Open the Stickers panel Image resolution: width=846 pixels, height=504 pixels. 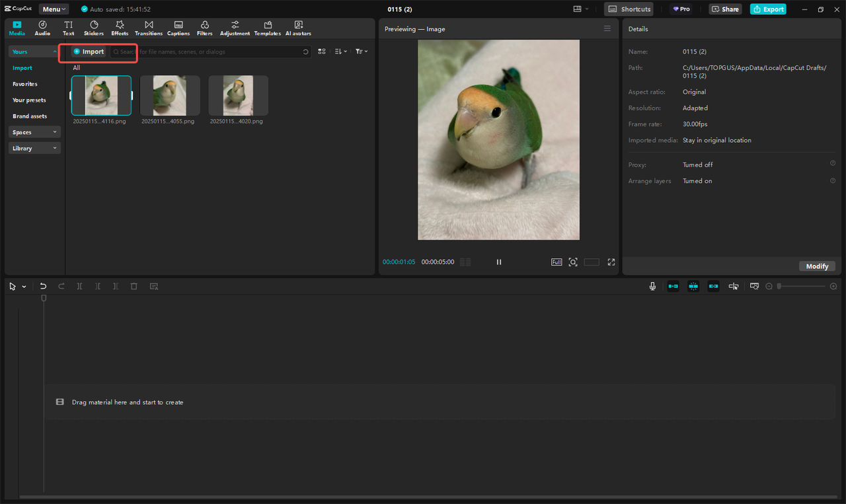94,28
